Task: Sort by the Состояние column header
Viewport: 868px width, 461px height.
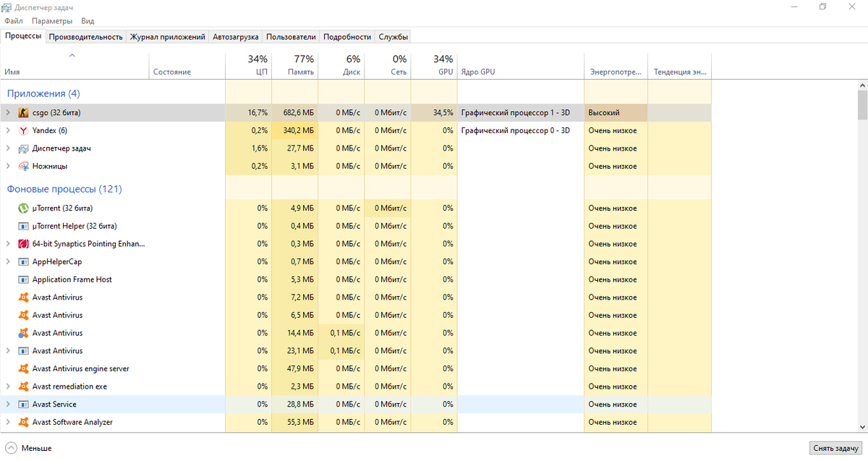Action: (x=187, y=65)
